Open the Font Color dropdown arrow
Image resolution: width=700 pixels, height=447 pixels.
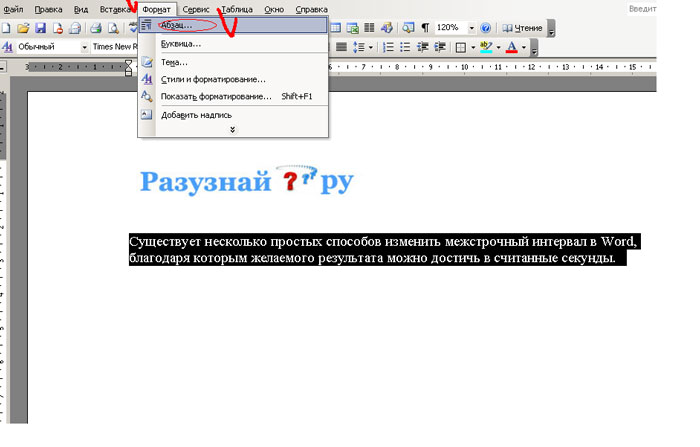click(524, 47)
